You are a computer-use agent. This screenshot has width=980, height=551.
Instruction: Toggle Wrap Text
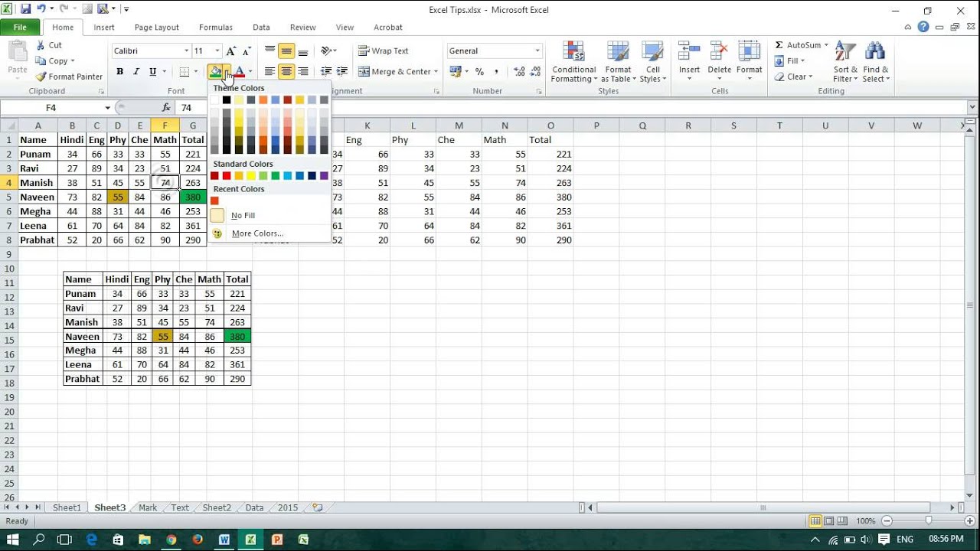(384, 51)
